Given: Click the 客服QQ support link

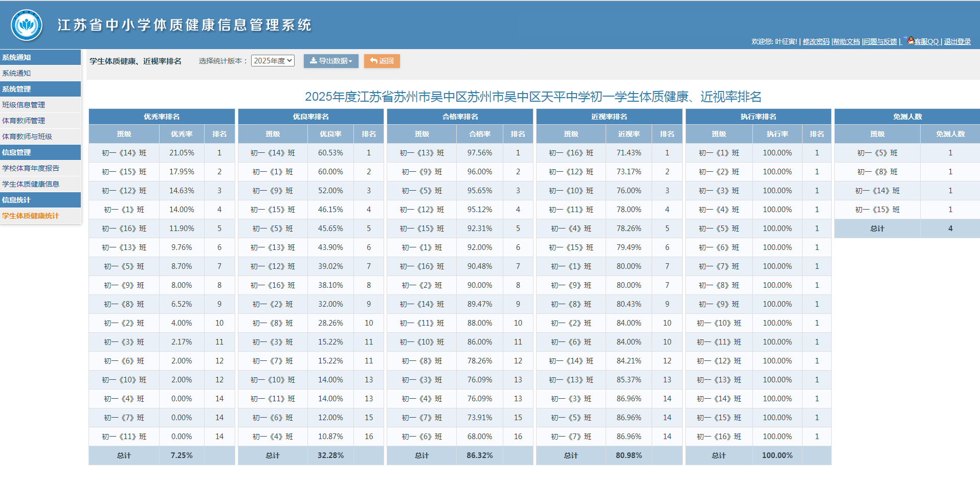Looking at the screenshot, I should 927,42.
